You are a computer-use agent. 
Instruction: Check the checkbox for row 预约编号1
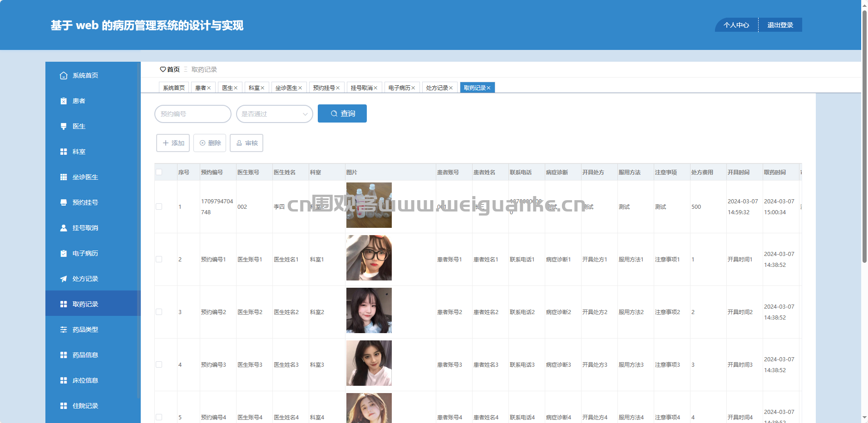[x=159, y=259]
